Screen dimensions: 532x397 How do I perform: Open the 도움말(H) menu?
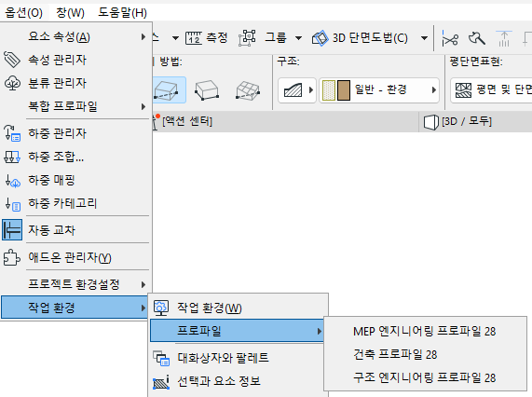(x=122, y=13)
